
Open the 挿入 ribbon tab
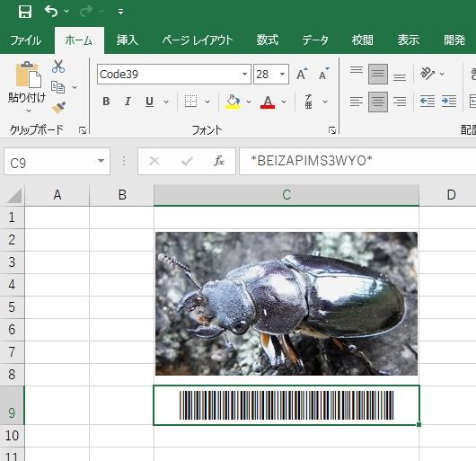[x=128, y=40]
